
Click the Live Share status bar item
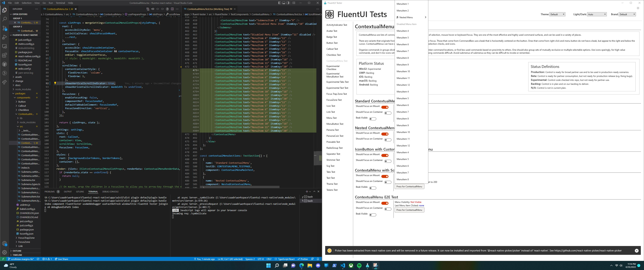(62, 259)
